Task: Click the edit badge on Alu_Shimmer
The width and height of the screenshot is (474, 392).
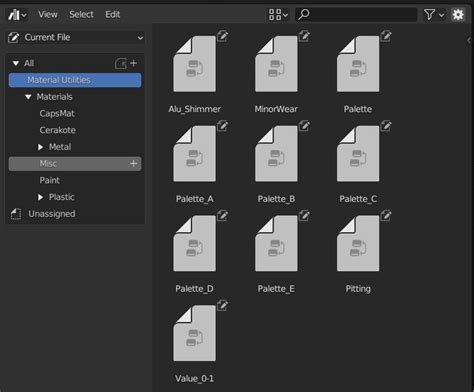Action: pos(223,36)
